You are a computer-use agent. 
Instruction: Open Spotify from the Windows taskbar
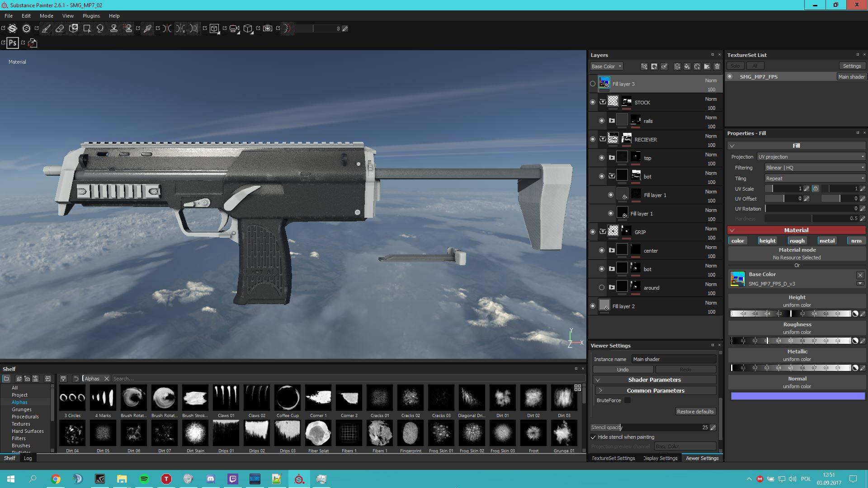144,479
